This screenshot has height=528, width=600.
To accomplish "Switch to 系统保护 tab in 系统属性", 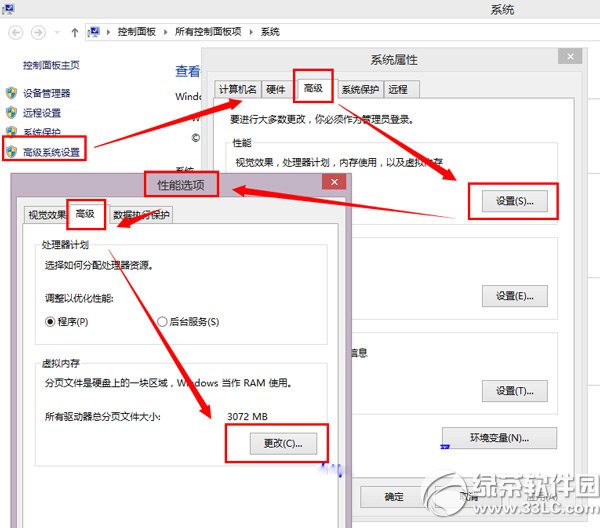I will 360,90.
